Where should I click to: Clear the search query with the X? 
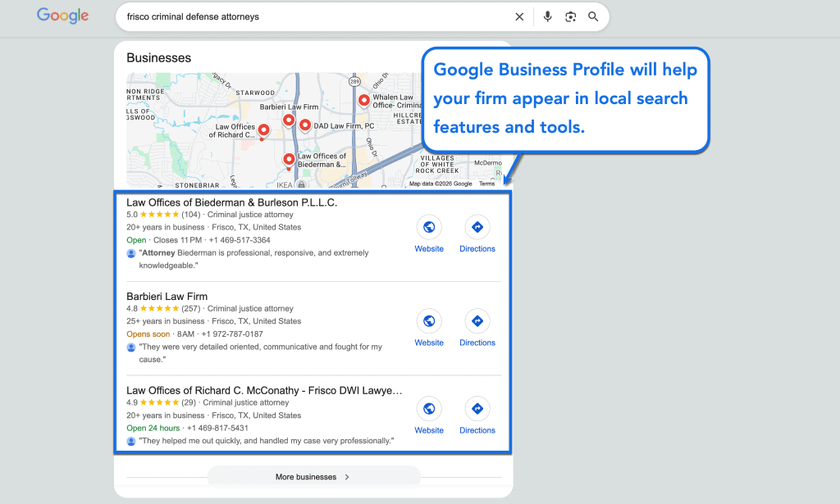(519, 16)
